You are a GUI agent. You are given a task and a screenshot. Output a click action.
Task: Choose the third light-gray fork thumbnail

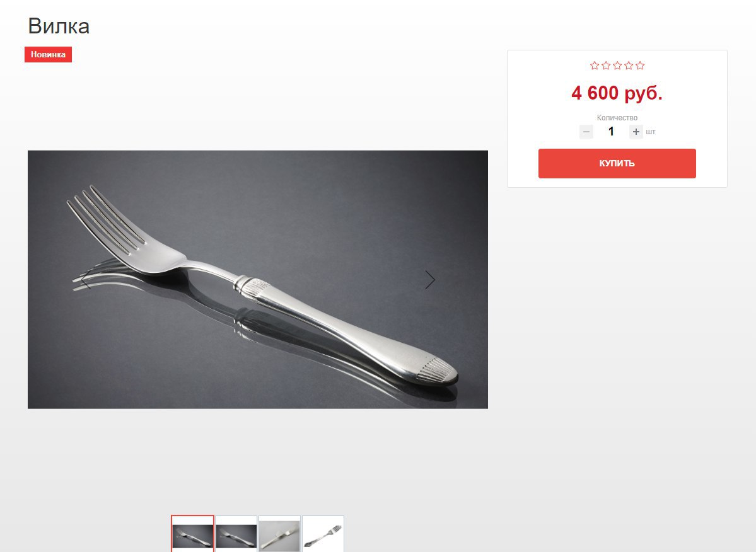click(280, 534)
